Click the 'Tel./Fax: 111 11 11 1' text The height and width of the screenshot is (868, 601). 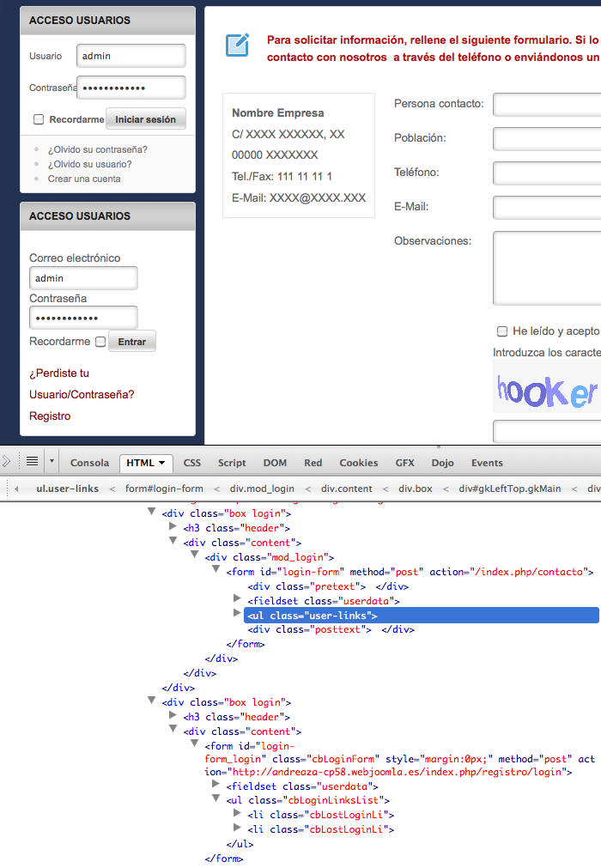282,177
